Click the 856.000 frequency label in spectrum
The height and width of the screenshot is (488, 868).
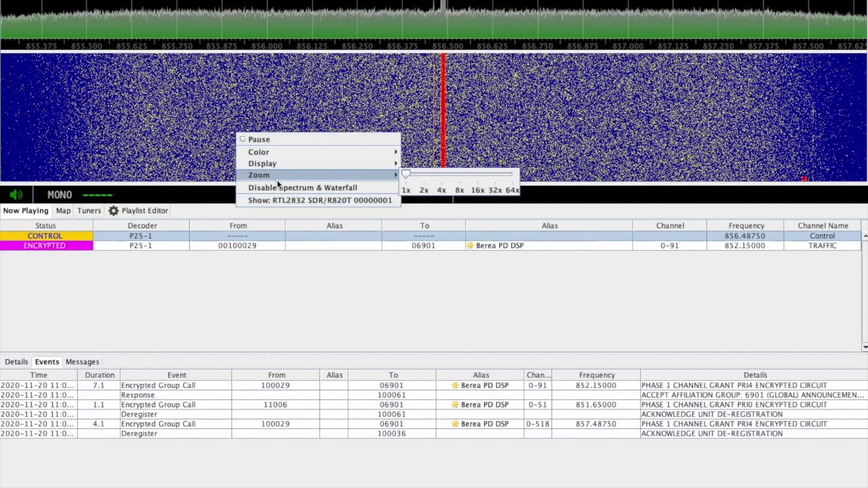[x=267, y=46]
